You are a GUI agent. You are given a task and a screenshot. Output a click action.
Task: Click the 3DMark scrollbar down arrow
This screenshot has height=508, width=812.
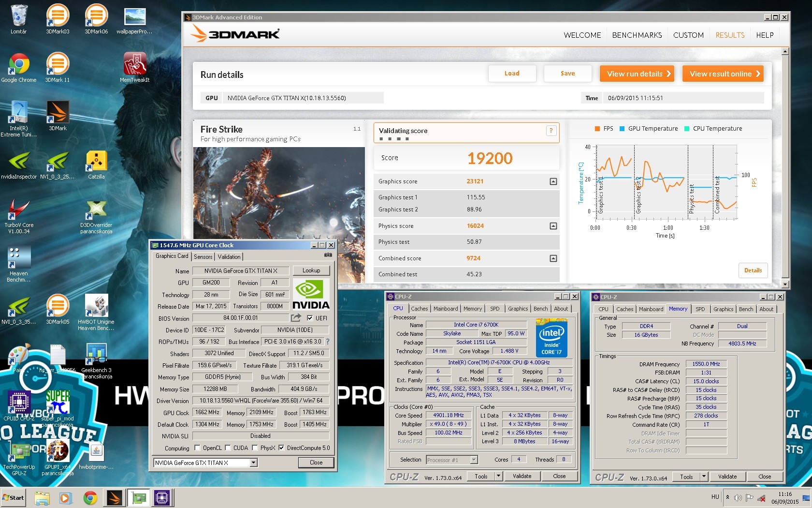point(785,284)
